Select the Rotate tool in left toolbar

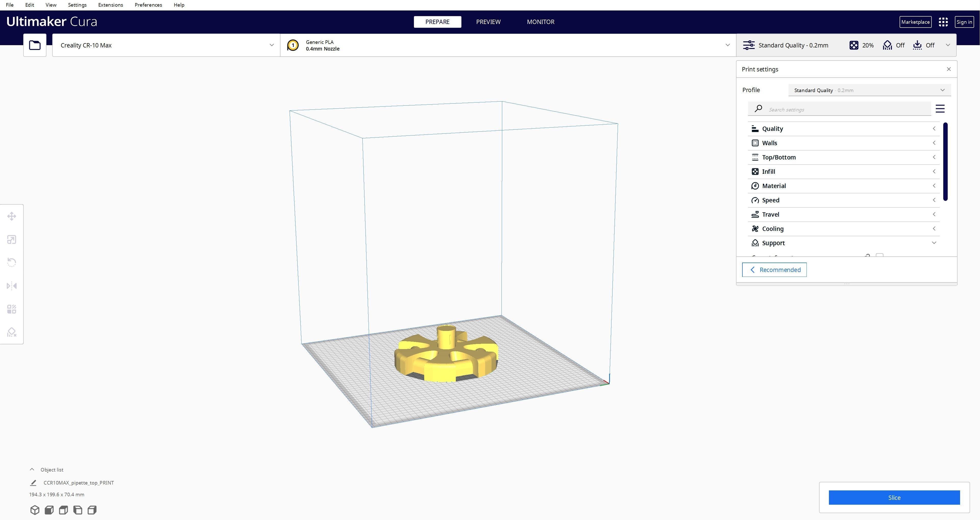[x=11, y=263]
